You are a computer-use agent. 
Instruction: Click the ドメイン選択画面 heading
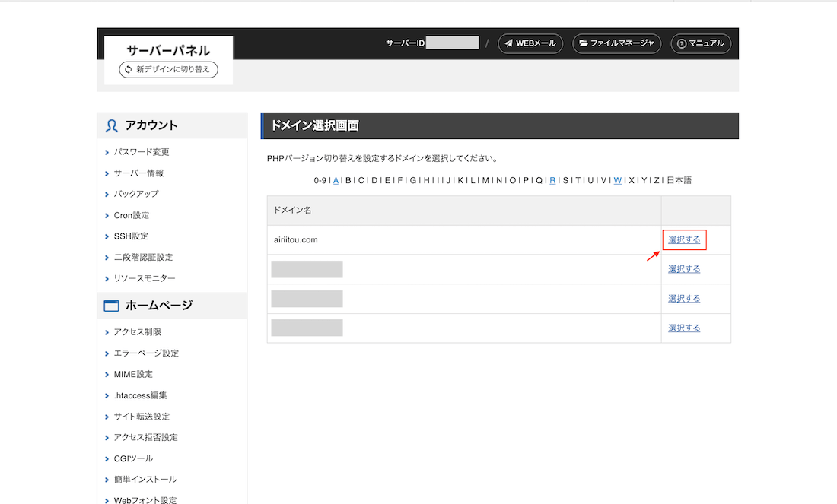click(x=315, y=126)
